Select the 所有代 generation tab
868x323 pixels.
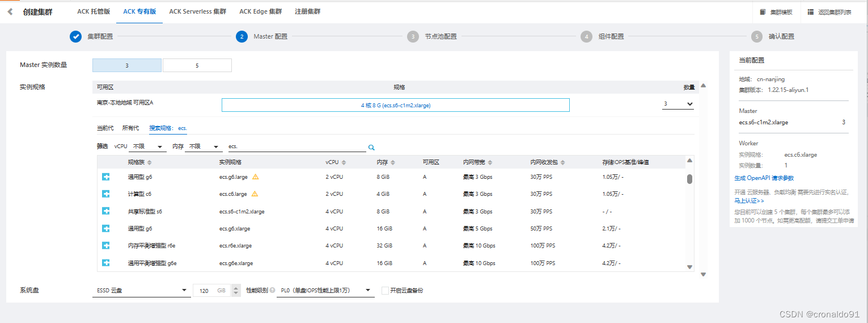(130, 128)
